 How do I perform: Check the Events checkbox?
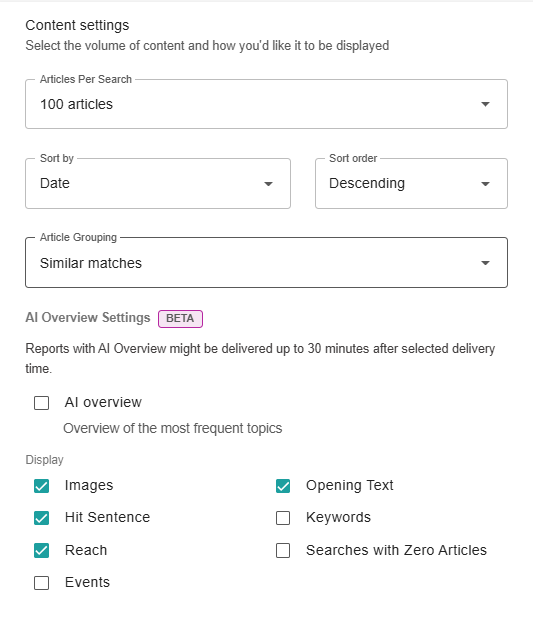click(42, 583)
